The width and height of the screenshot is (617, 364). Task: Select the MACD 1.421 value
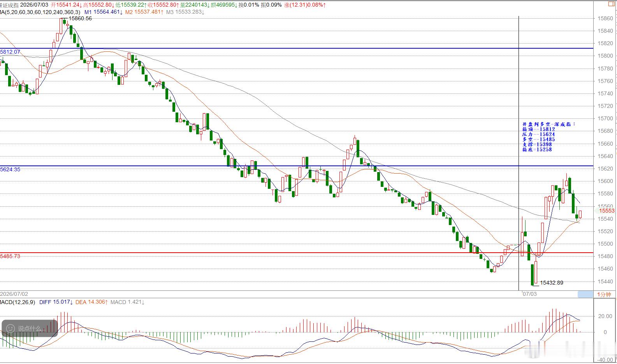tap(128, 302)
